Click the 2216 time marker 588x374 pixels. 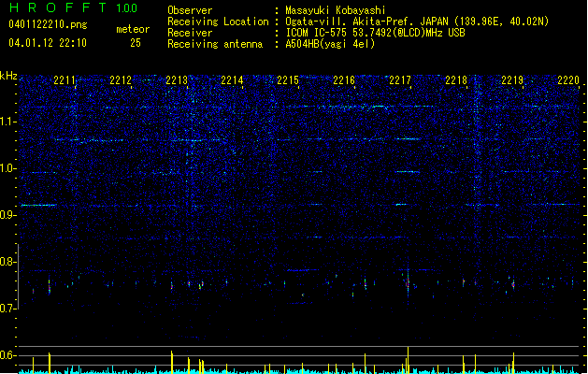click(x=344, y=80)
